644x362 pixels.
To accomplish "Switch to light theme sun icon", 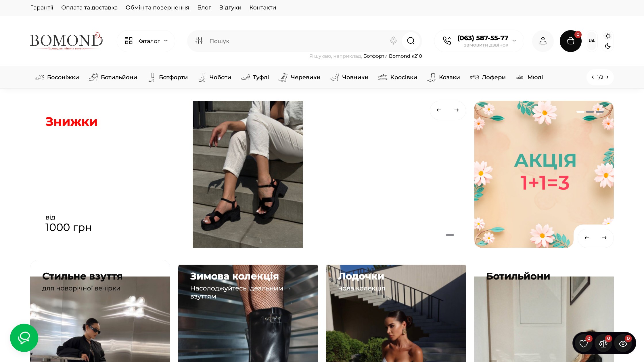I will click(x=607, y=36).
